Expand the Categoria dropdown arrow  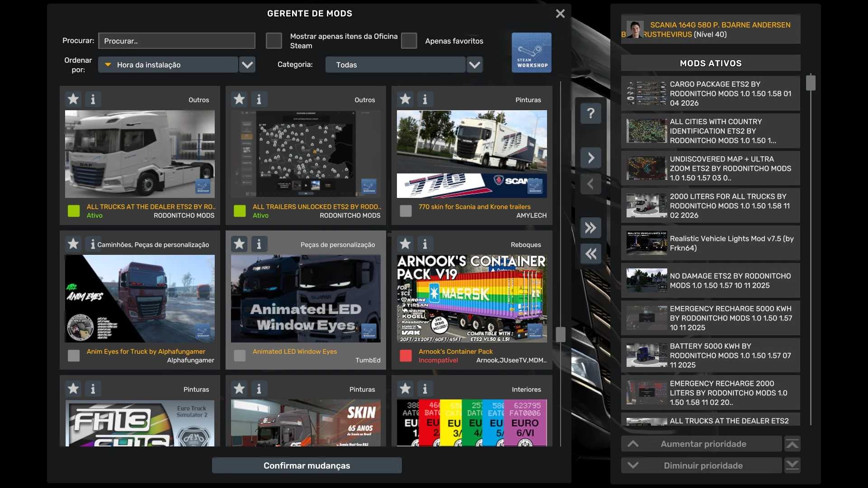pos(474,65)
